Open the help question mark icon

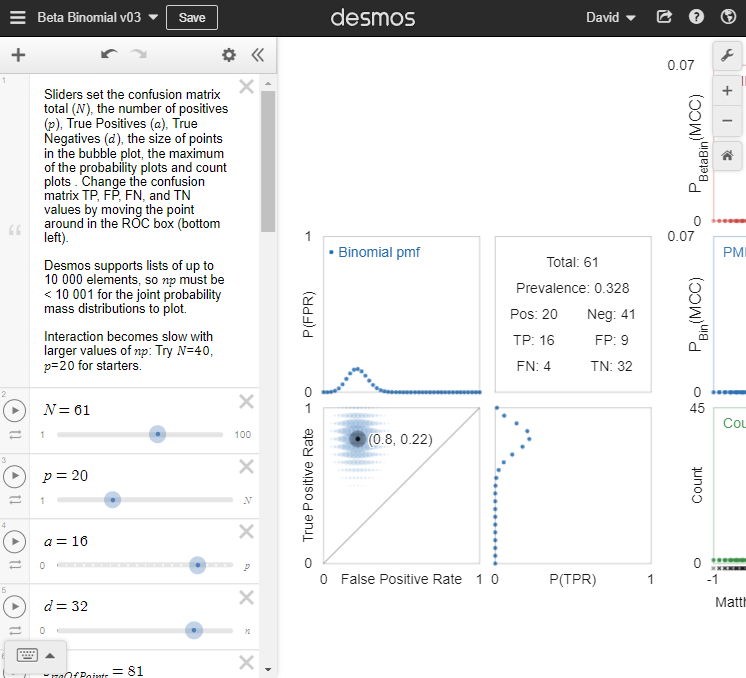pos(696,17)
